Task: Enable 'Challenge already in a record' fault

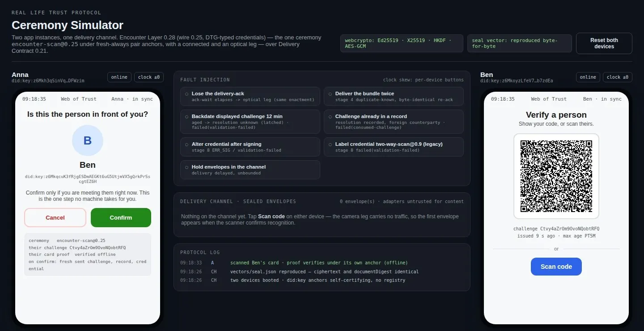Action: (394, 122)
